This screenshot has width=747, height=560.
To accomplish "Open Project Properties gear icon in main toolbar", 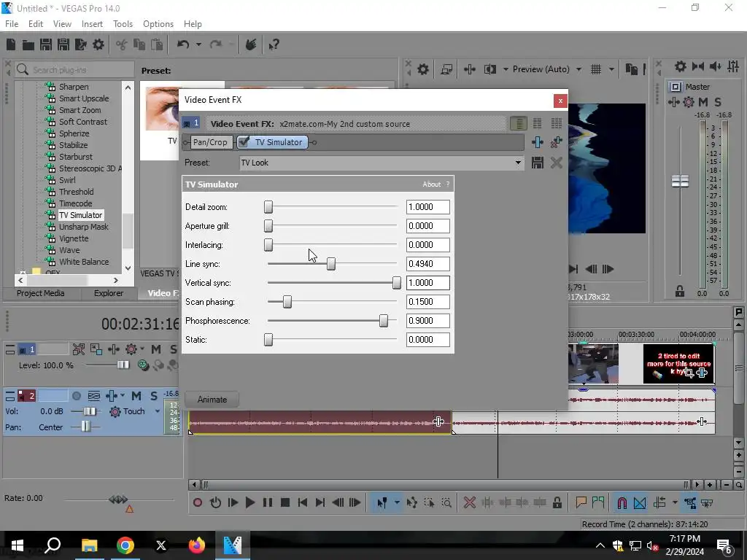I will tap(98, 44).
